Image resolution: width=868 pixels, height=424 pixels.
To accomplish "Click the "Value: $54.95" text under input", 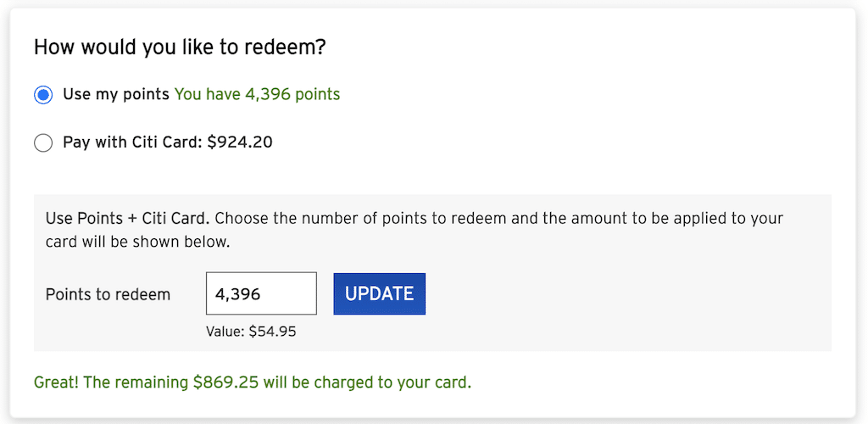I will [x=251, y=332].
